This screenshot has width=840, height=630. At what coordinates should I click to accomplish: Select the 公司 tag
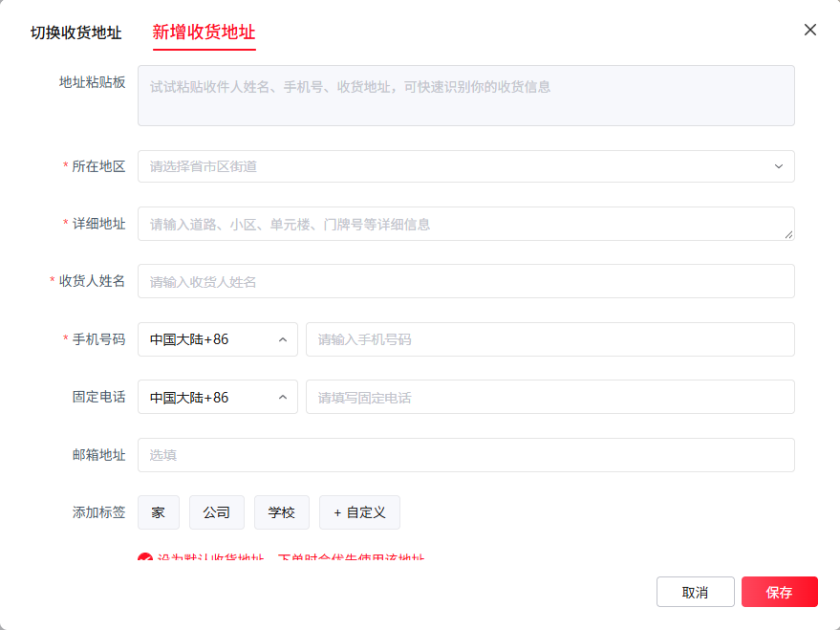216,512
